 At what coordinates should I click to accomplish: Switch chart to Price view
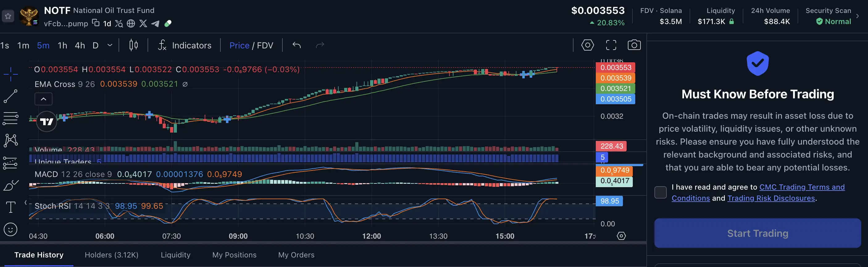239,45
